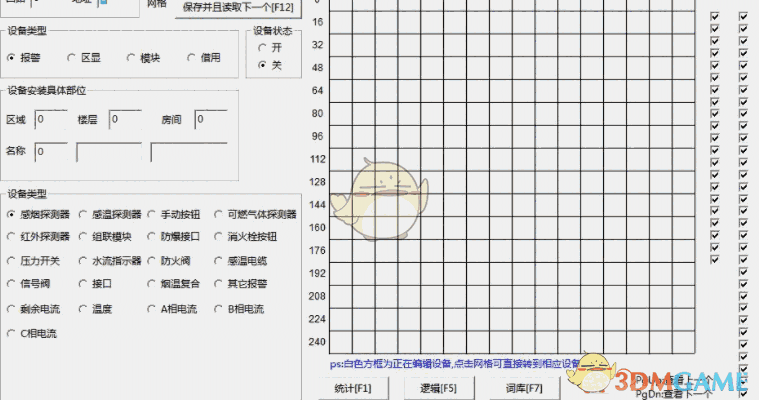This screenshot has height=400, width=759.
Task: Set device status to 关
Action: click(270, 65)
